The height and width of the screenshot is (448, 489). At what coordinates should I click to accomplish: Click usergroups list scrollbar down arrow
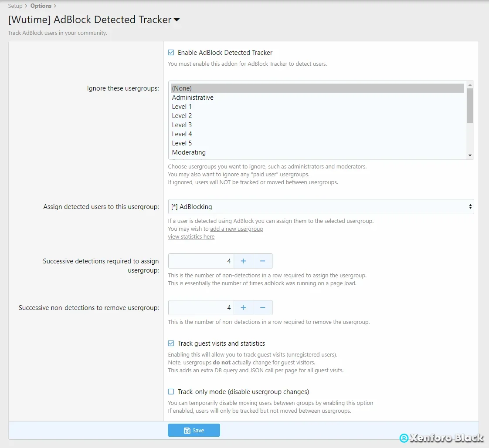[470, 155]
